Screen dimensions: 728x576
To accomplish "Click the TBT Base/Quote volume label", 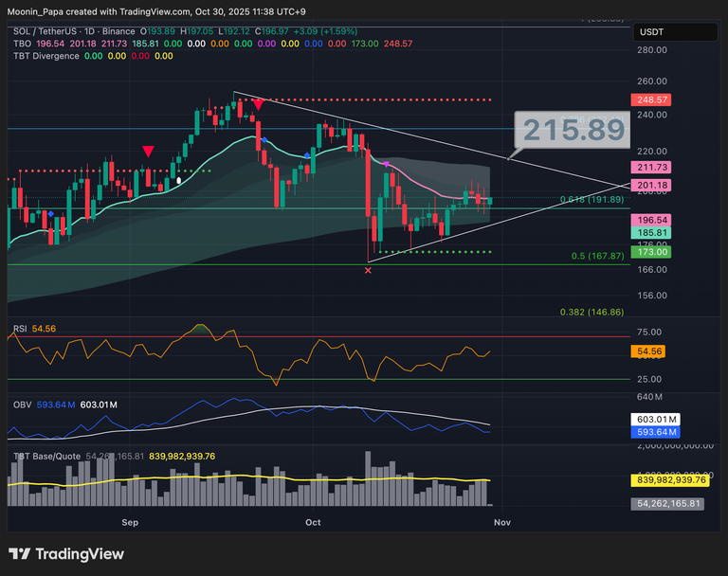I will pos(46,456).
